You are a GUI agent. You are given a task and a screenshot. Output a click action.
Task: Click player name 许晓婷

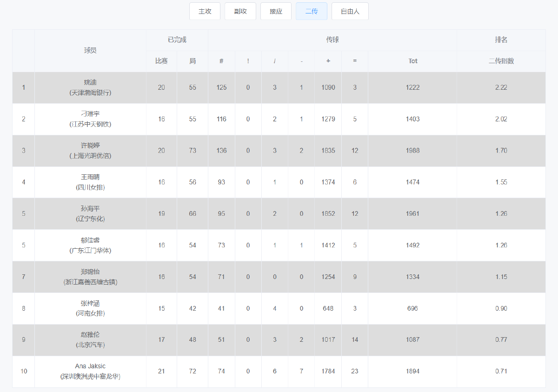[90, 146]
